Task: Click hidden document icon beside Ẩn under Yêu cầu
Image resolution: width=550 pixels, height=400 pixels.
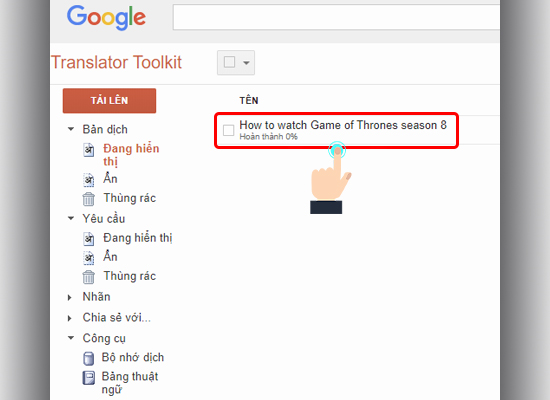Action: 89,258
